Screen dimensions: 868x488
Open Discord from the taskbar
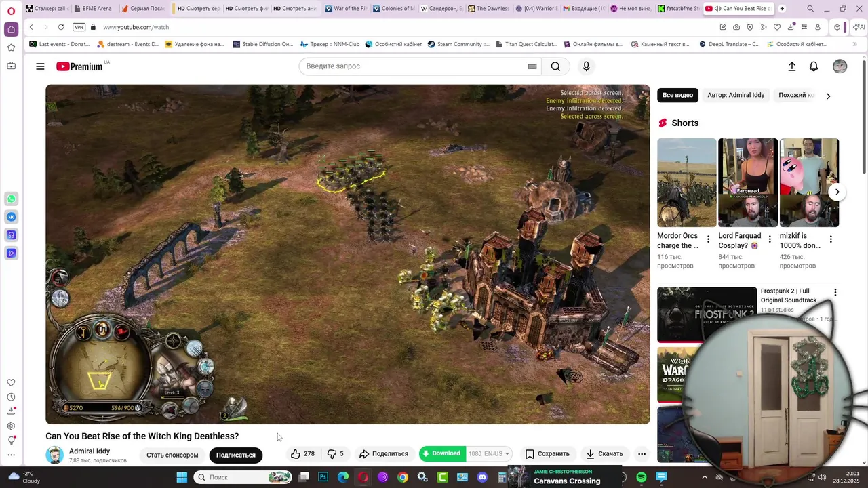(482, 477)
